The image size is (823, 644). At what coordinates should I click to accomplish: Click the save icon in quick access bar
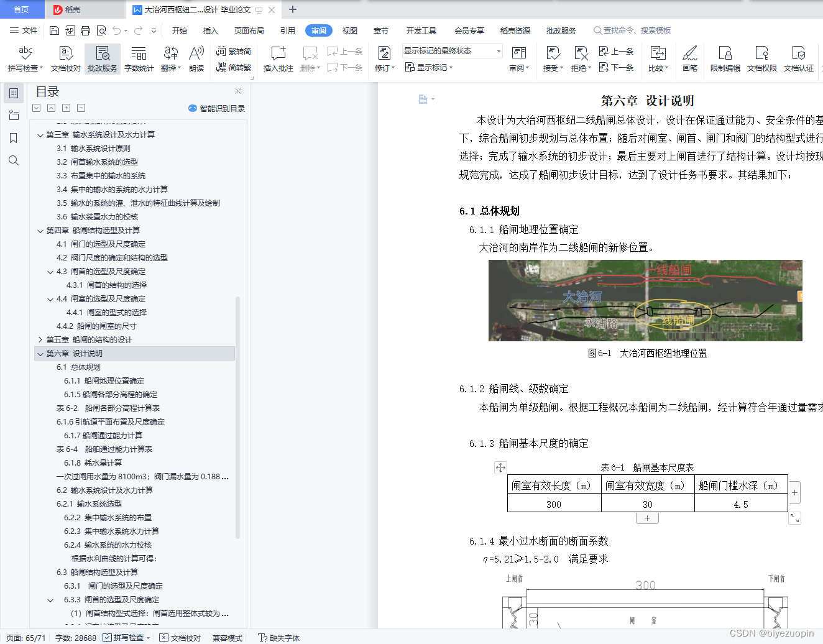(54, 30)
